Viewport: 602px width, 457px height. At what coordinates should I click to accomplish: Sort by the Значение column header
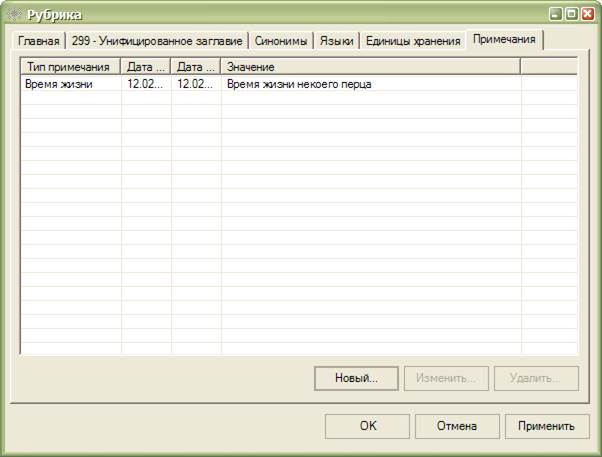point(370,66)
